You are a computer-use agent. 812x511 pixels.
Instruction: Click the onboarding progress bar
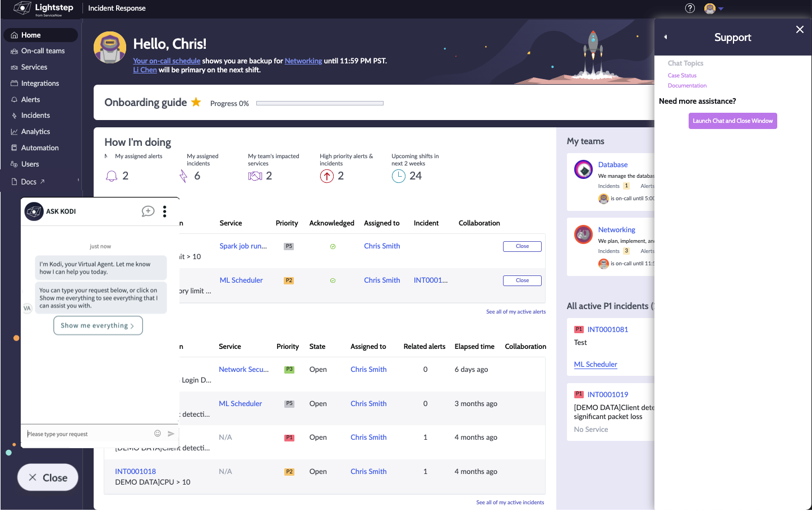point(320,103)
